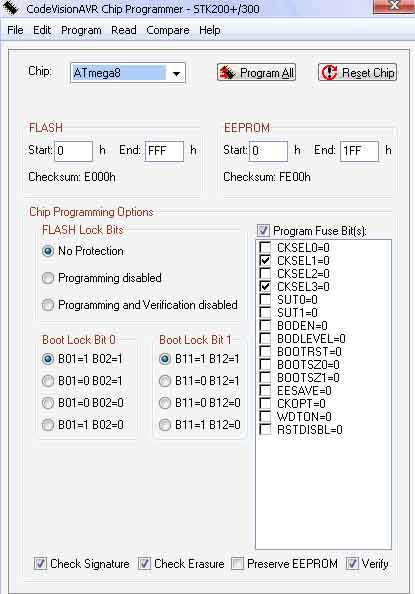This screenshot has height=594, width=415.
Task: Click the chip icon in title bar
Action: click(x=11, y=7)
